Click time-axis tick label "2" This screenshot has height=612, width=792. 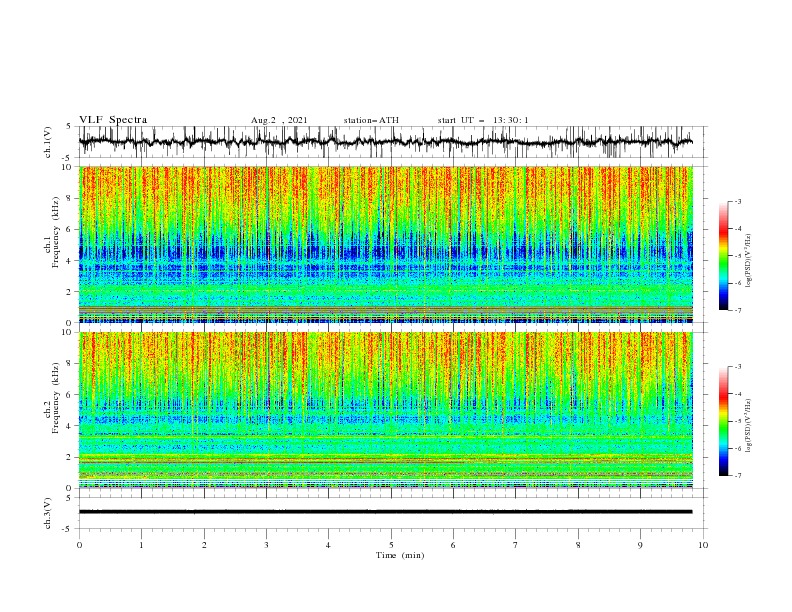pyautogui.click(x=204, y=545)
